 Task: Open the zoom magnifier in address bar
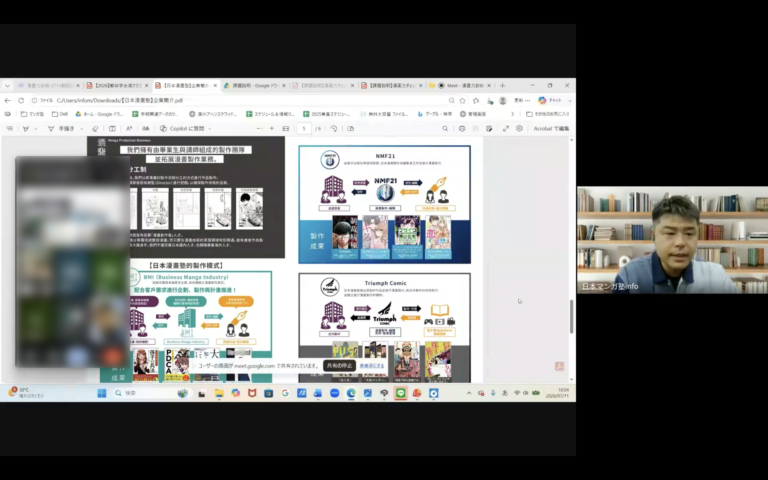pyautogui.click(x=451, y=100)
